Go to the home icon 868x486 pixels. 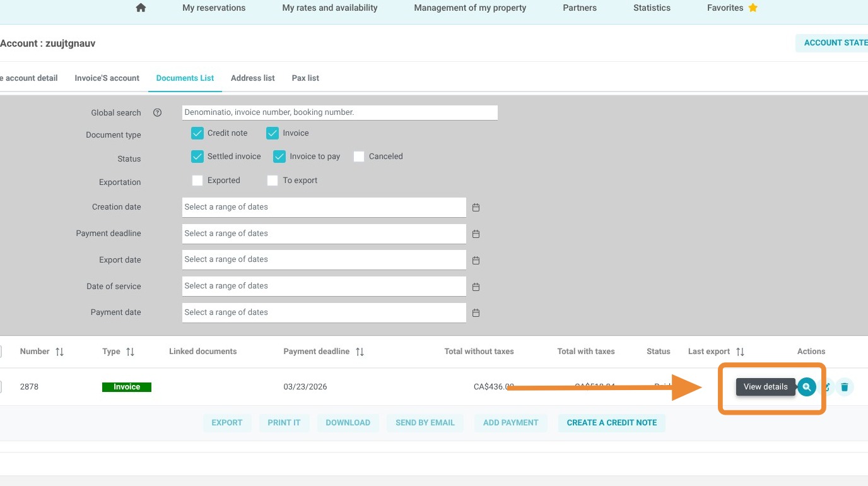pos(141,8)
